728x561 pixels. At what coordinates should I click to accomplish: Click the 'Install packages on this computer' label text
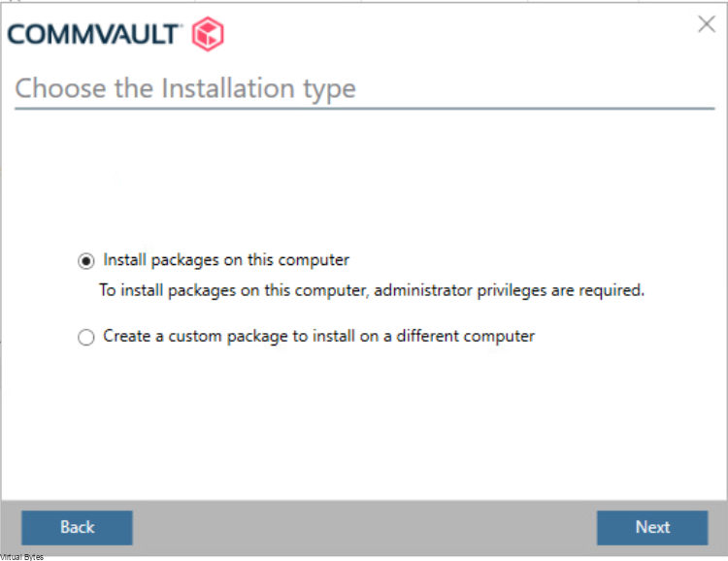point(226,260)
